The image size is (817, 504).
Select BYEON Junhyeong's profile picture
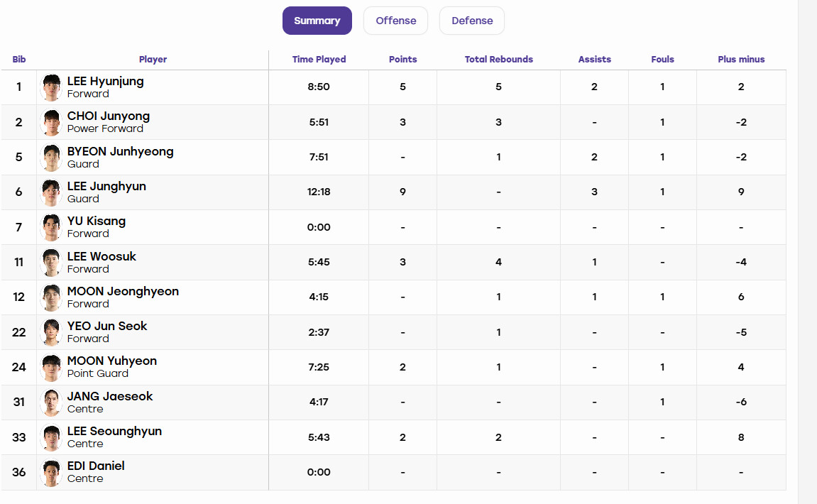tap(51, 158)
